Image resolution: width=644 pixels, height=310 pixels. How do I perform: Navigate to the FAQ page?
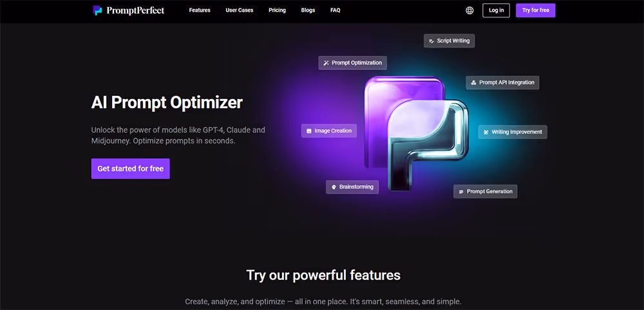335,10
